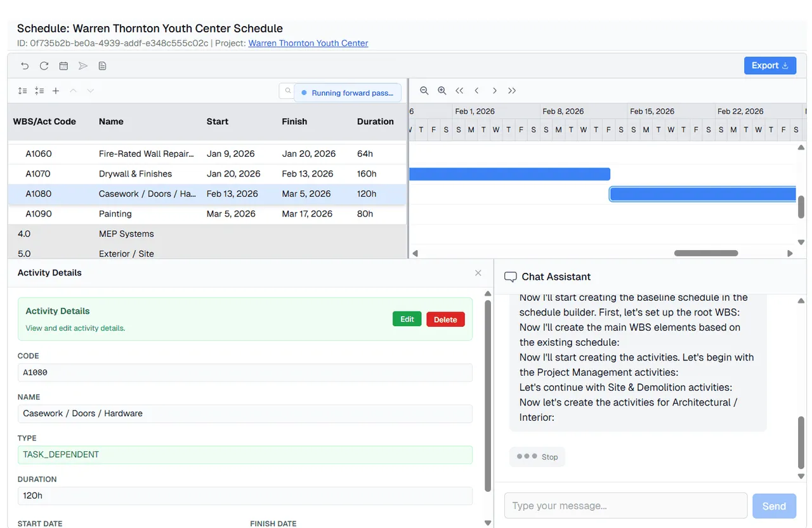Click the search magnifier icon in table

pyautogui.click(x=287, y=91)
